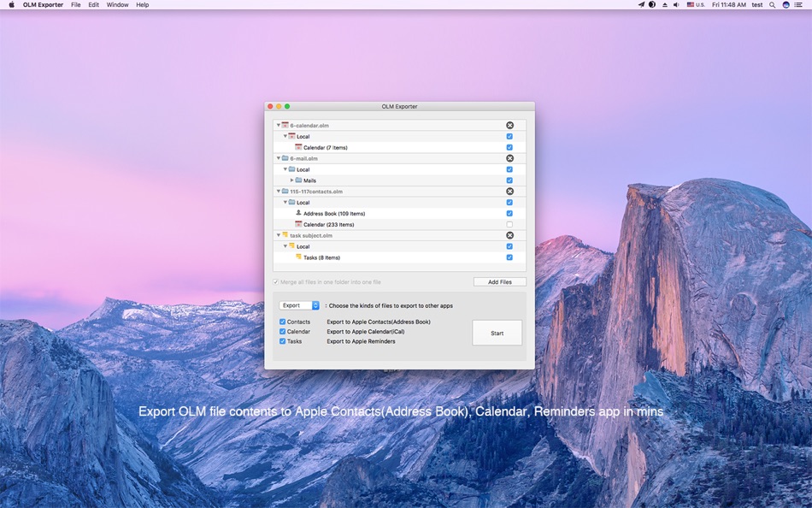Remove 6-calendar.olm with its X icon
The height and width of the screenshot is (508, 812).
tap(509, 126)
